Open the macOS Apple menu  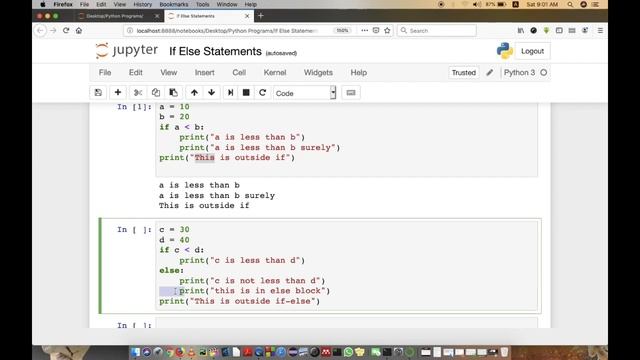tap(42, 4)
